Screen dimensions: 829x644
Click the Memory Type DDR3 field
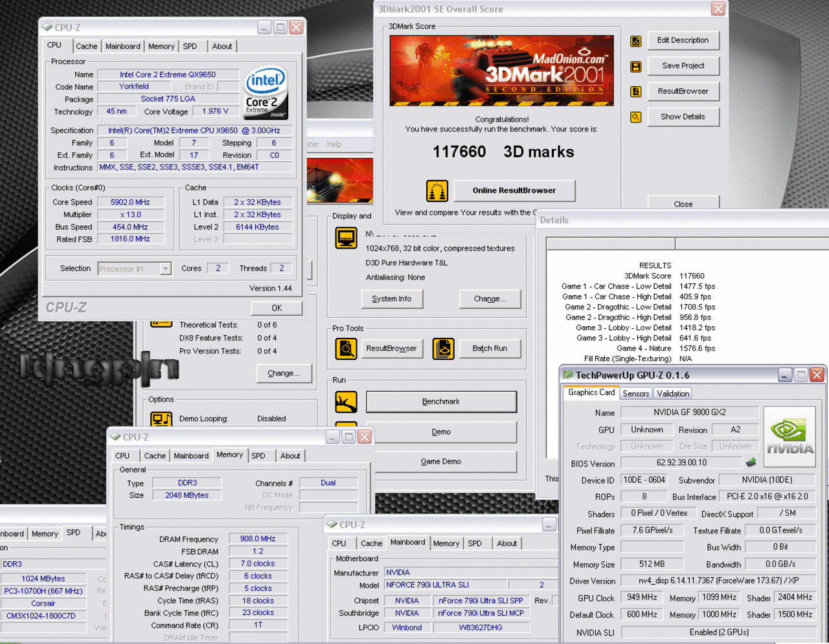pos(187,483)
